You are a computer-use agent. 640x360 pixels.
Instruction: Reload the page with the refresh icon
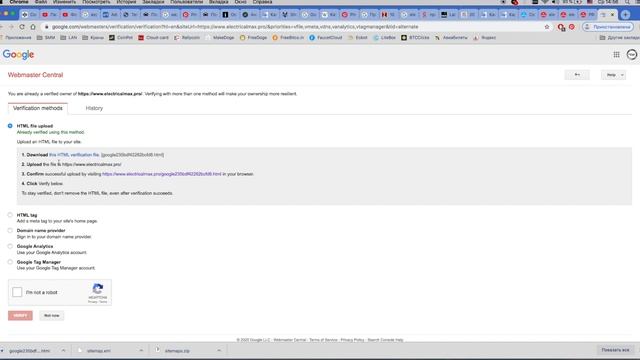(x=22, y=27)
